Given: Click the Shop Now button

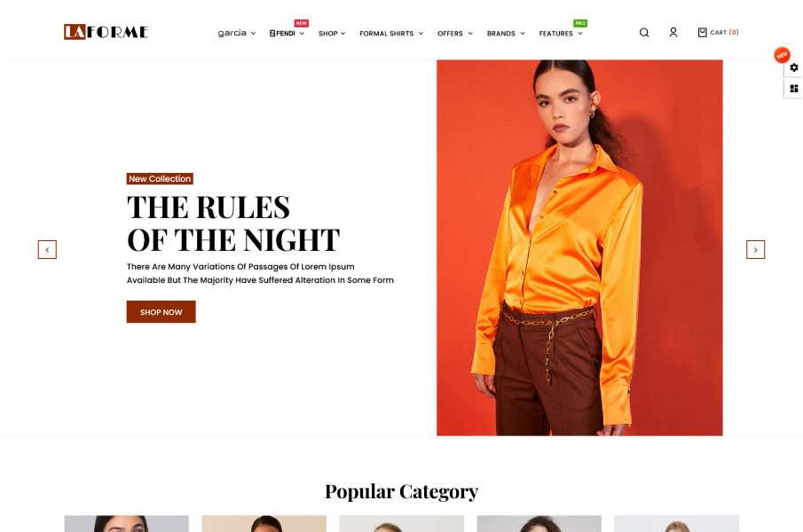Looking at the screenshot, I should click(161, 312).
